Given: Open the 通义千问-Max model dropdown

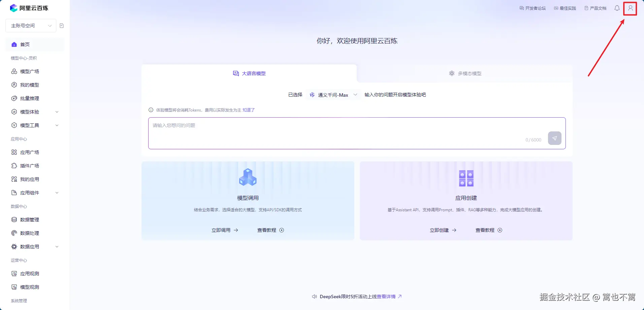Looking at the screenshot, I should click(x=333, y=95).
